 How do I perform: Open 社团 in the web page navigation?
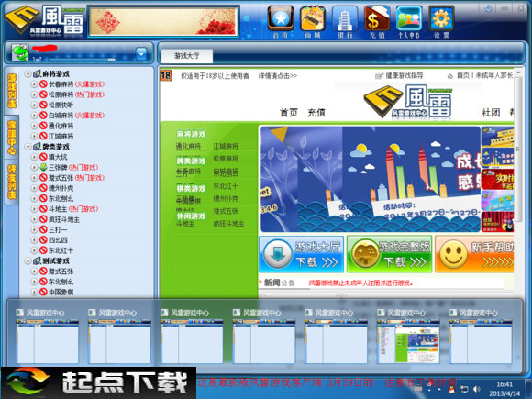tap(491, 112)
